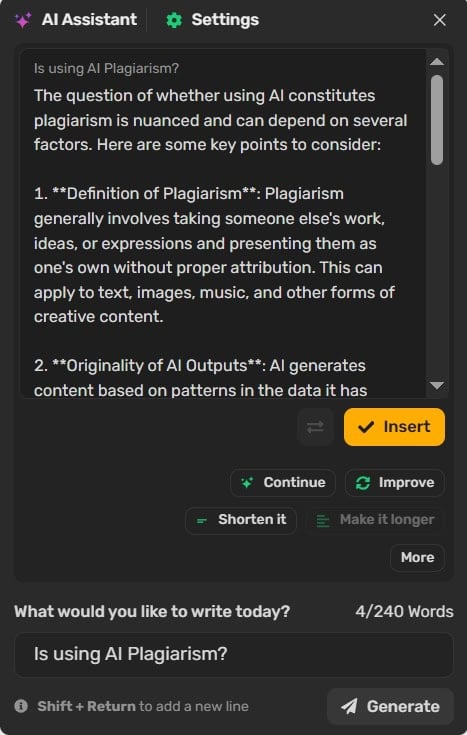
Task: Click the scroll down arrow
Action: click(437, 386)
